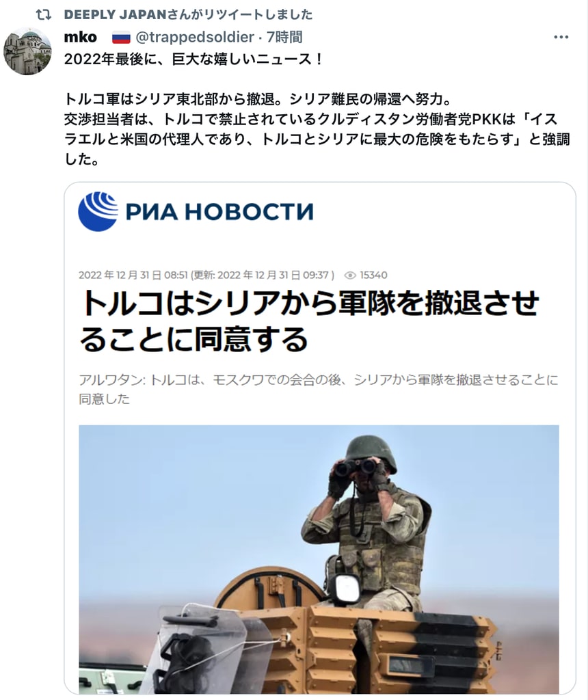The height and width of the screenshot is (700, 588).
Task: Click the eye view-count icon
Action: pos(351,275)
